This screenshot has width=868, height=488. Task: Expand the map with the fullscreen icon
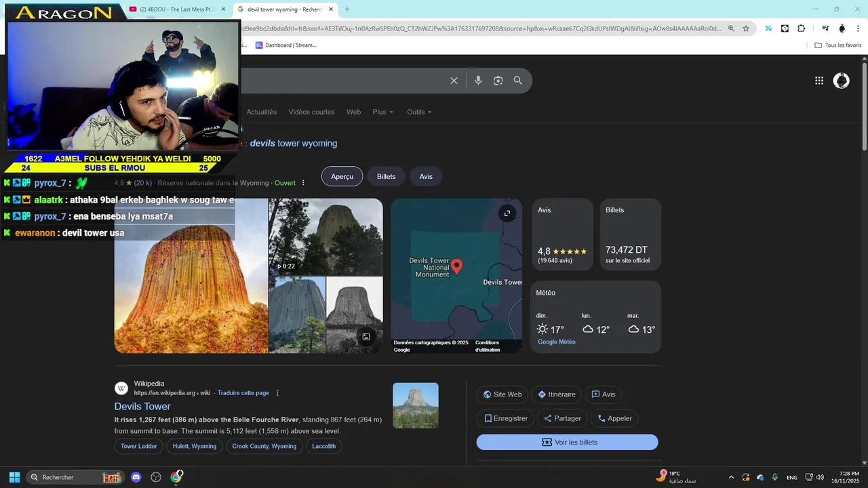pyautogui.click(x=507, y=213)
